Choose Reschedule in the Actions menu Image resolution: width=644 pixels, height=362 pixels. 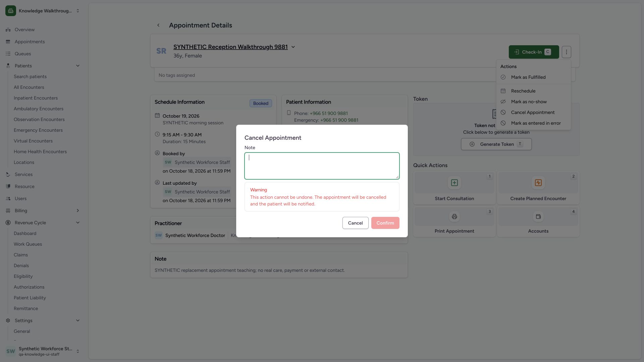click(x=533, y=91)
